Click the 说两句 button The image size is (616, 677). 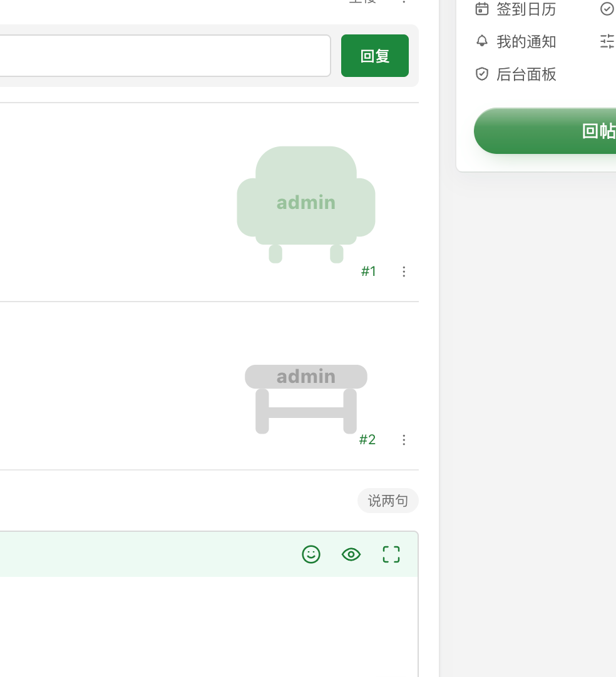[x=388, y=501]
